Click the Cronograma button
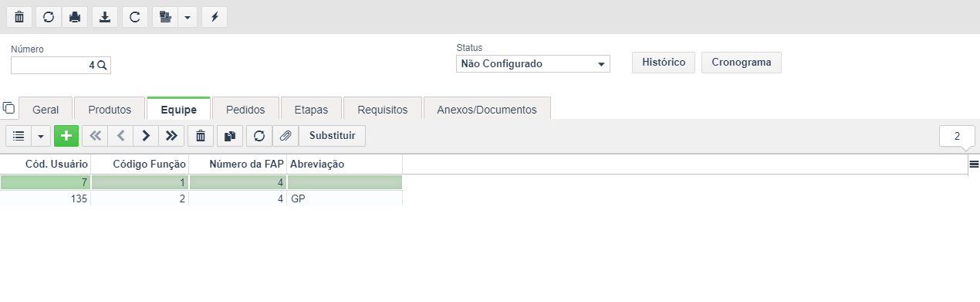The height and width of the screenshot is (302, 980). click(x=741, y=63)
